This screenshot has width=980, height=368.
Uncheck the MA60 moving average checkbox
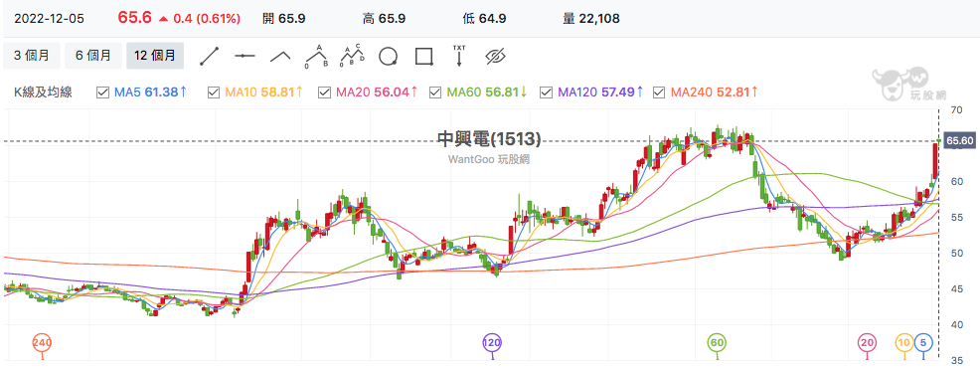click(435, 92)
